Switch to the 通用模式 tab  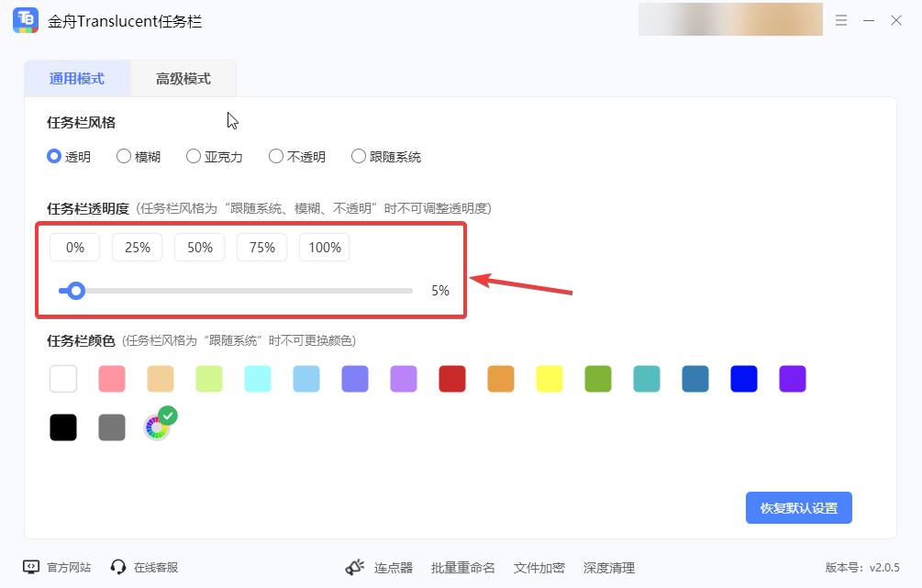pyautogui.click(x=77, y=78)
